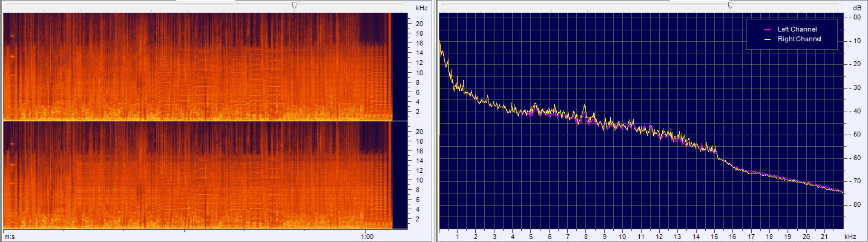
Task: Click the spectrum analysis slider thumb above graph
Action: click(x=730, y=5)
